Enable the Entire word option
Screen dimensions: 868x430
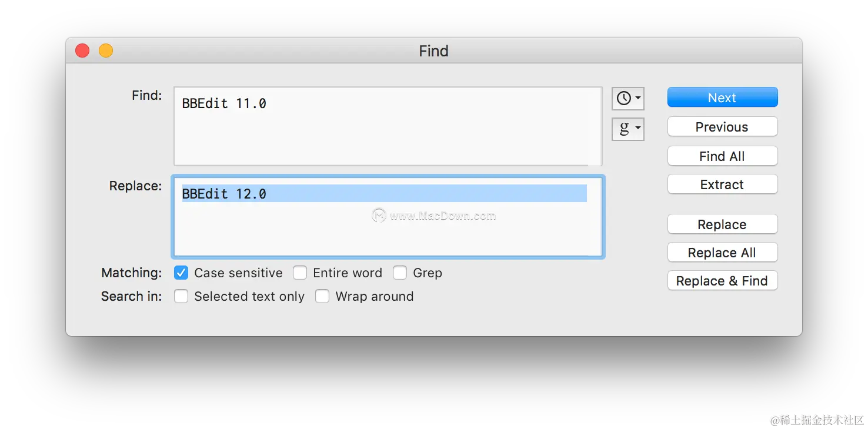point(300,273)
